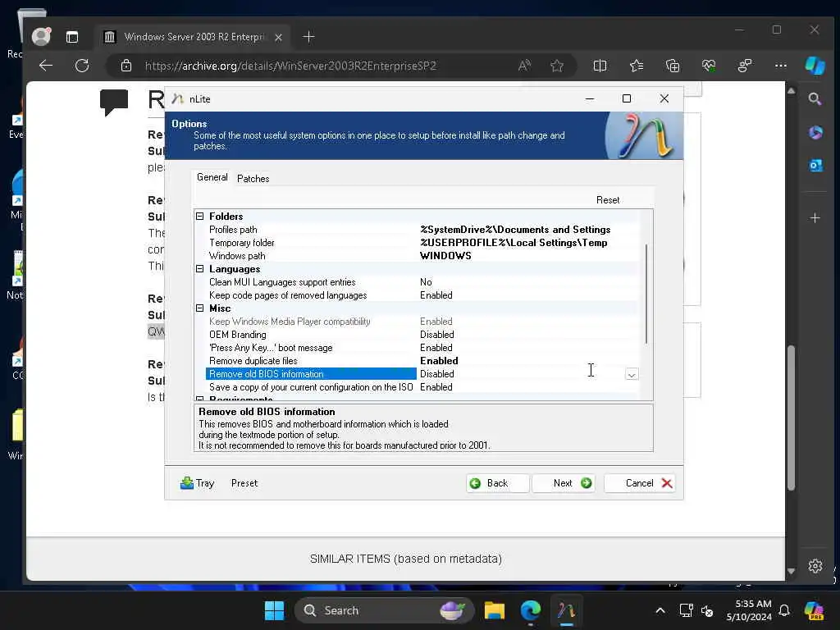Click Edge sidebar search icon
840x630 pixels.
(815, 99)
